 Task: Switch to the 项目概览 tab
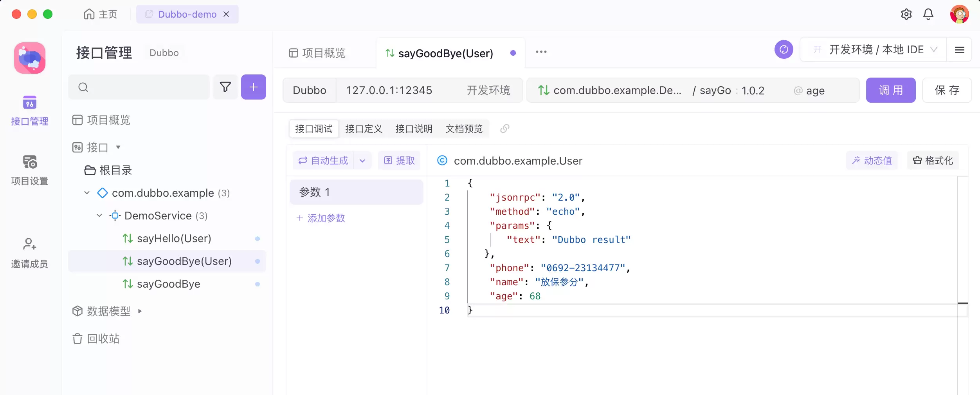point(317,53)
